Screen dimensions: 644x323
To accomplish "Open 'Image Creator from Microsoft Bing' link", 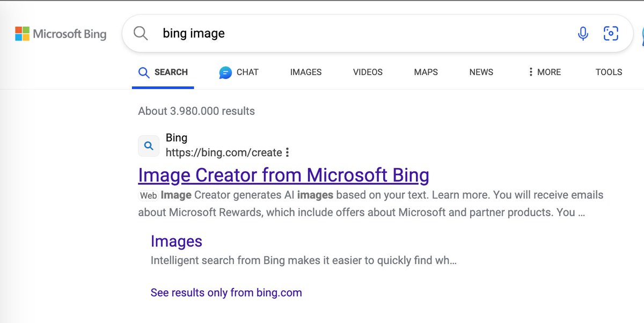I will [x=283, y=175].
